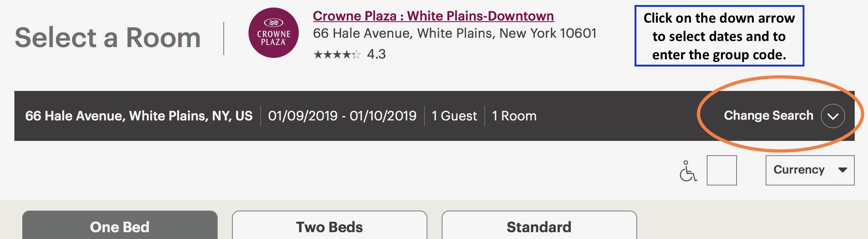
Task: Click the 01/09/2019 - 01/10/2019 dates
Action: click(342, 116)
